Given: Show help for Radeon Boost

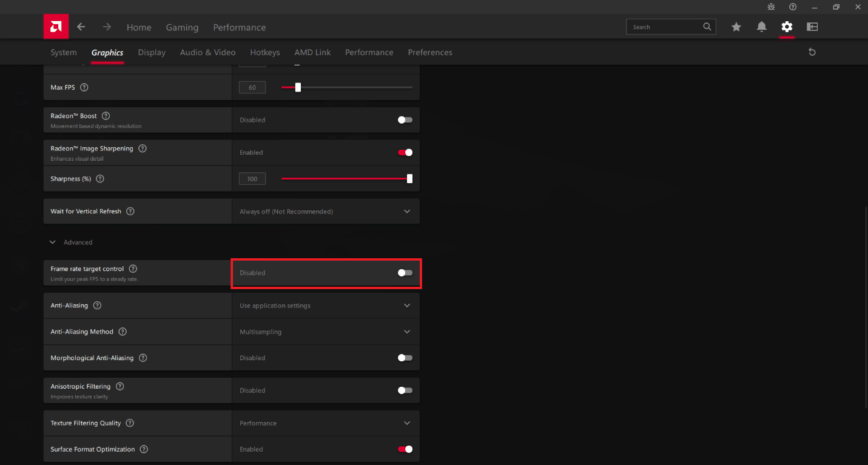Looking at the screenshot, I should 106,116.
